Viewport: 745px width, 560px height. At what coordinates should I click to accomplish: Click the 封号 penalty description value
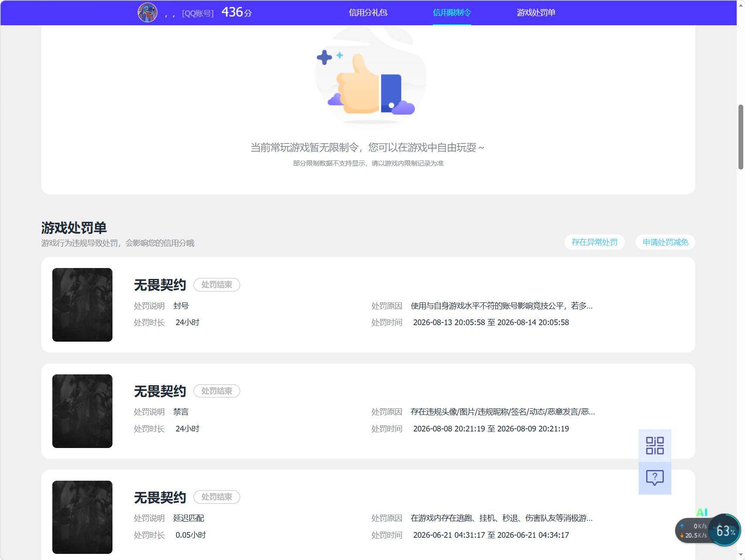(x=181, y=306)
